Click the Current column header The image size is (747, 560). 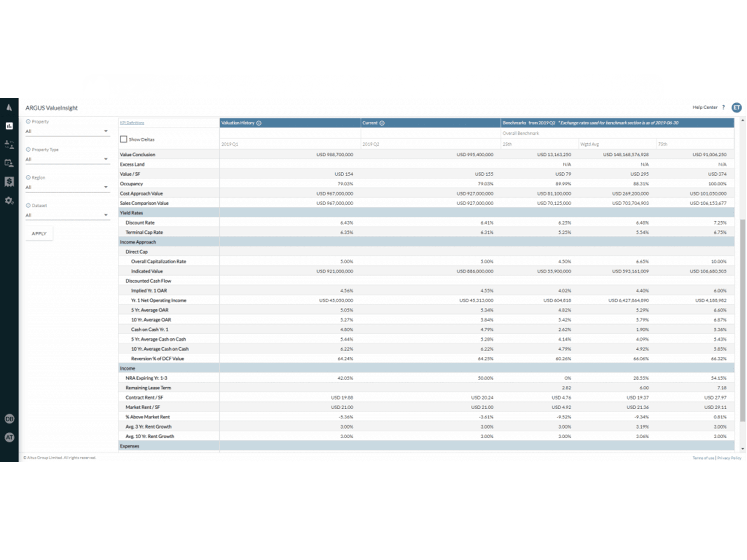click(x=431, y=123)
